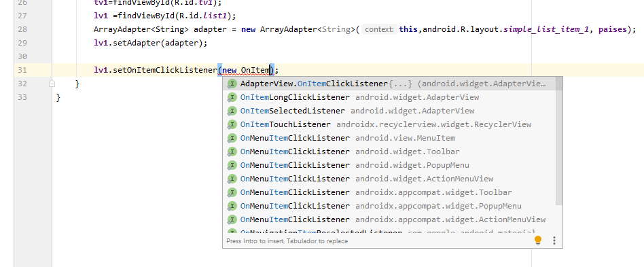The image size is (644, 267).
Task: Choose OnMenuItemClickListener from androidx.appcompat.widget.Toolbar
Action: (389, 192)
